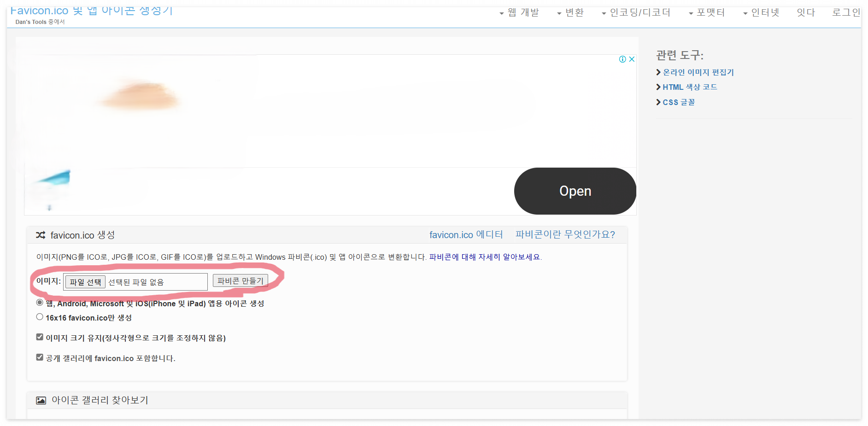Open the 온라인 이미지 편집기 link
This screenshot has width=868, height=426.
pyautogui.click(x=698, y=72)
